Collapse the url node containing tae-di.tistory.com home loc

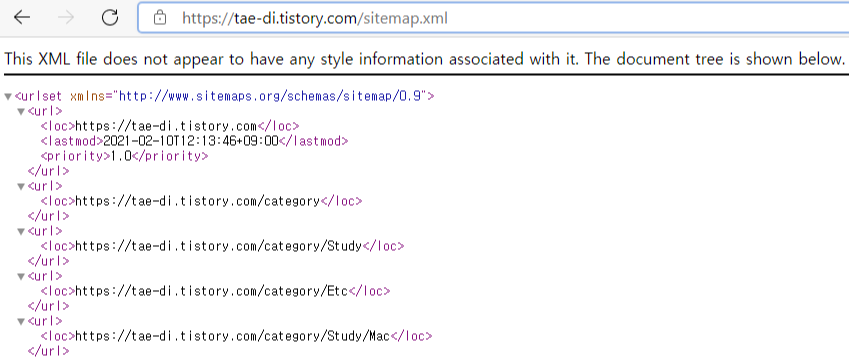click(x=21, y=112)
